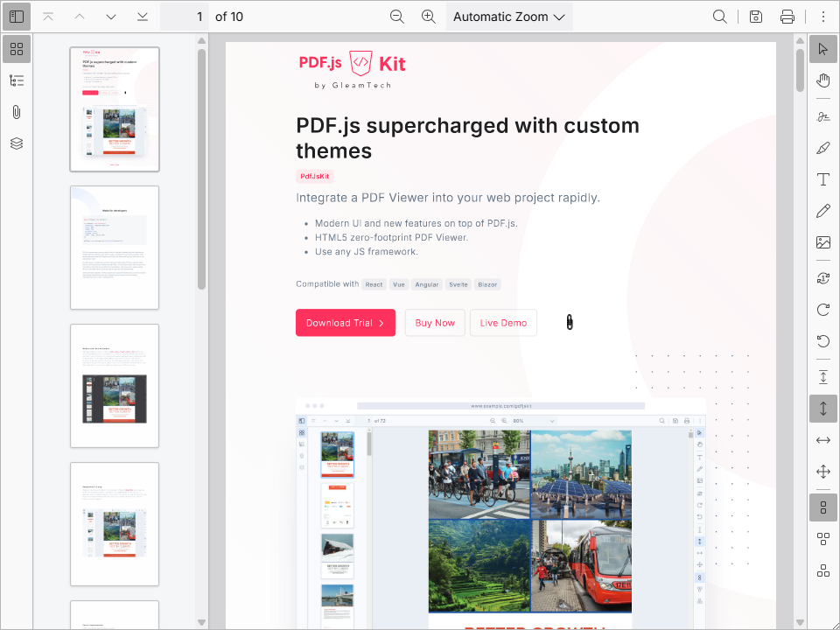
Task: Switch to the thumbnails sidebar view
Action: point(17,49)
